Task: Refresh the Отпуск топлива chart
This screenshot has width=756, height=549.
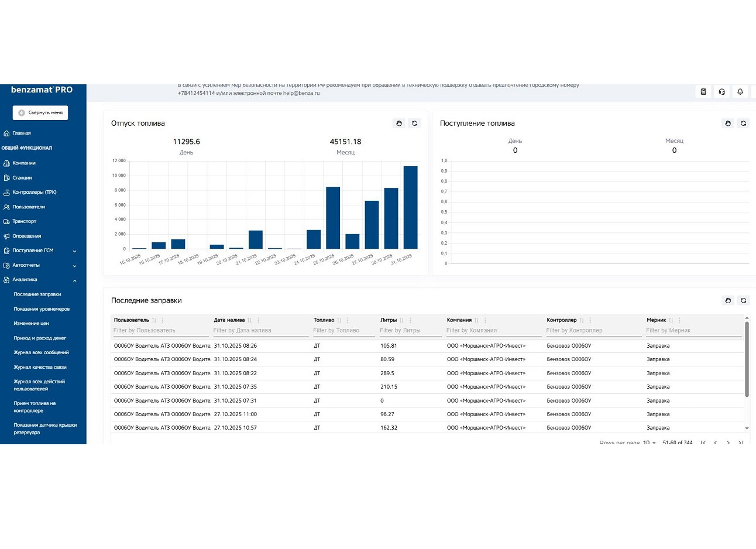Action: click(x=414, y=123)
